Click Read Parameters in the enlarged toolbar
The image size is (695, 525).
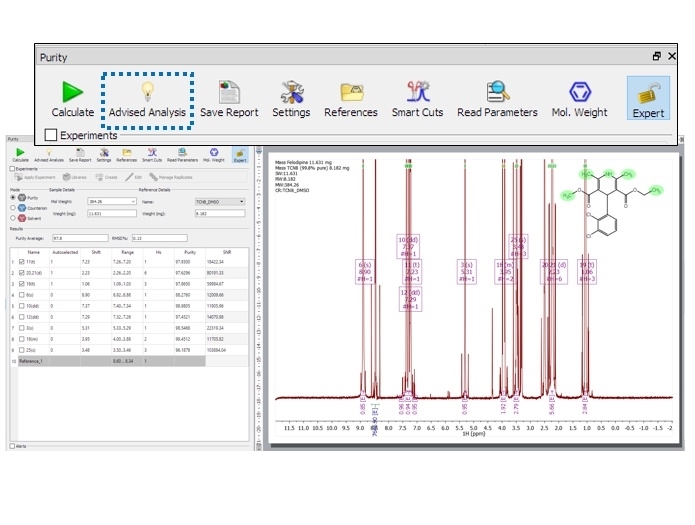(497, 99)
